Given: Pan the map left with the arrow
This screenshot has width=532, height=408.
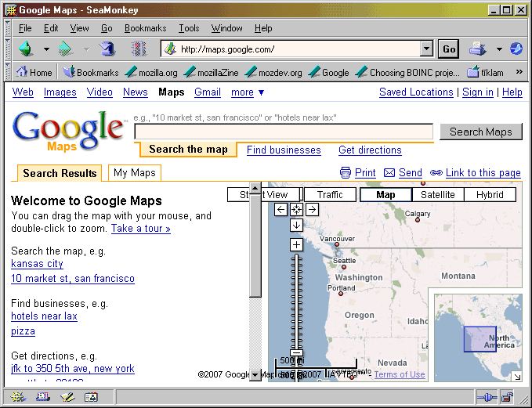Looking at the screenshot, I should tap(280, 210).
